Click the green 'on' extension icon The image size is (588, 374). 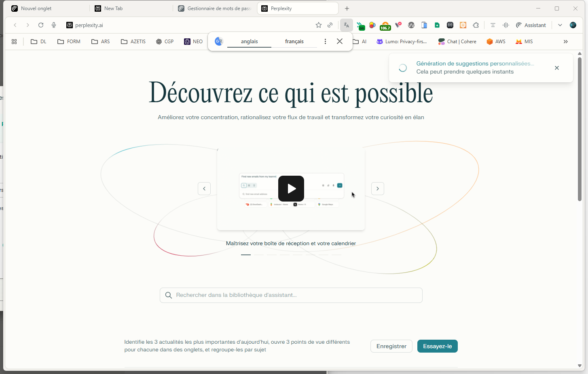[x=361, y=25]
